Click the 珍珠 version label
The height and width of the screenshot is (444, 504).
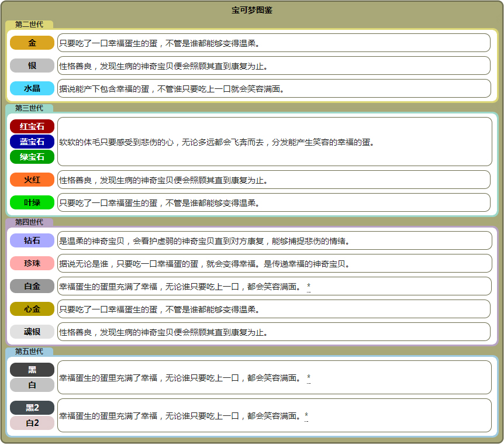point(32,263)
